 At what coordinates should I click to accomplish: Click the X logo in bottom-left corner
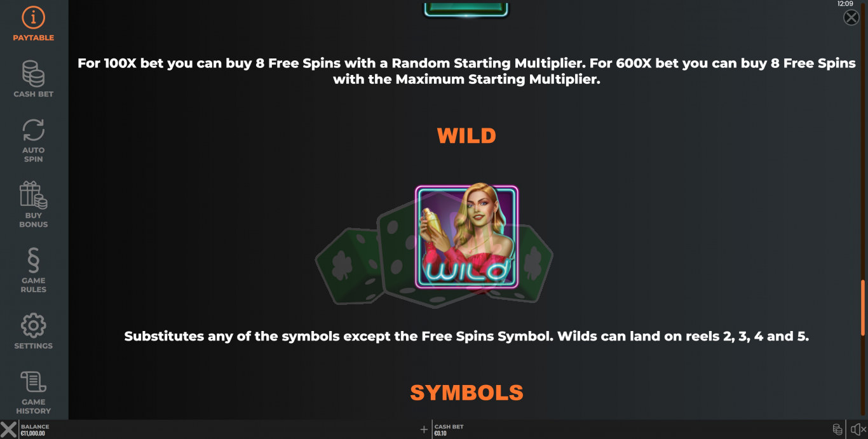[x=9, y=429]
